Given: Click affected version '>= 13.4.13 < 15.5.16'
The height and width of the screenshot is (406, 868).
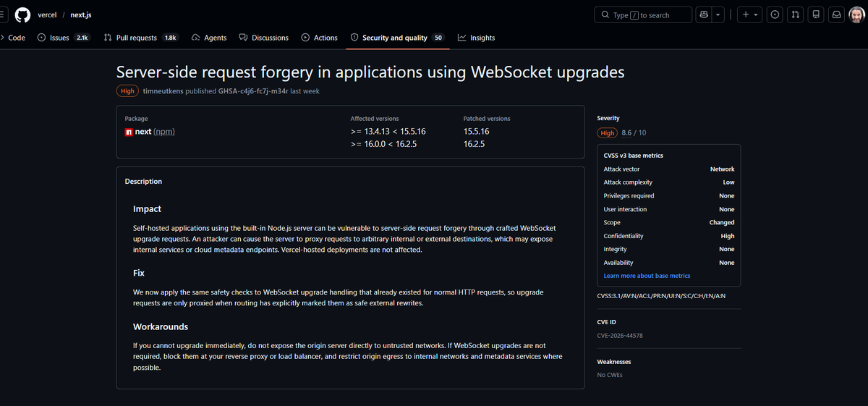Looking at the screenshot, I should point(388,132).
